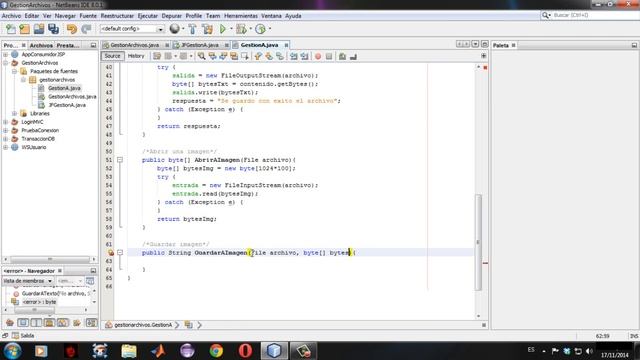
Task: Click the Shift Line Right icon
Action: 304,56
